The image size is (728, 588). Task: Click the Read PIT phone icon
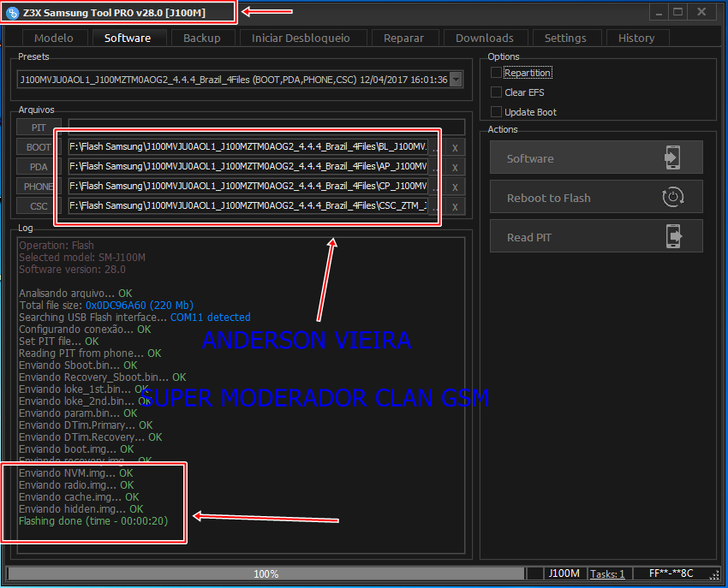pos(674,236)
